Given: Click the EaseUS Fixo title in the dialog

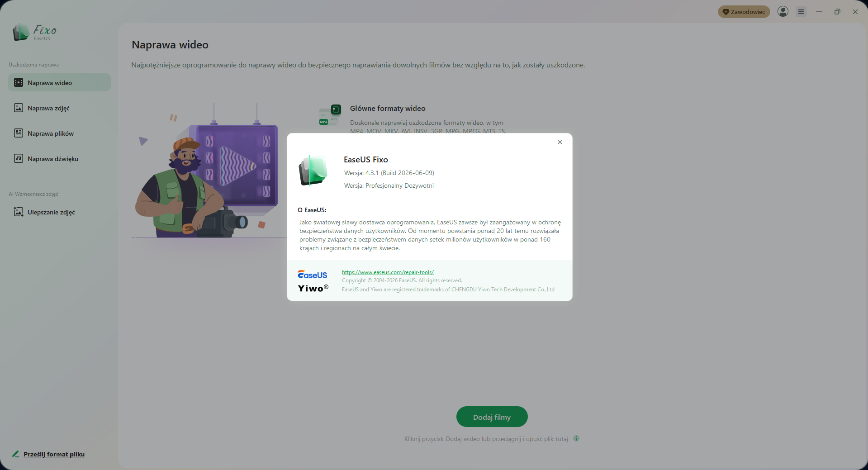Looking at the screenshot, I should pos(366,160).
